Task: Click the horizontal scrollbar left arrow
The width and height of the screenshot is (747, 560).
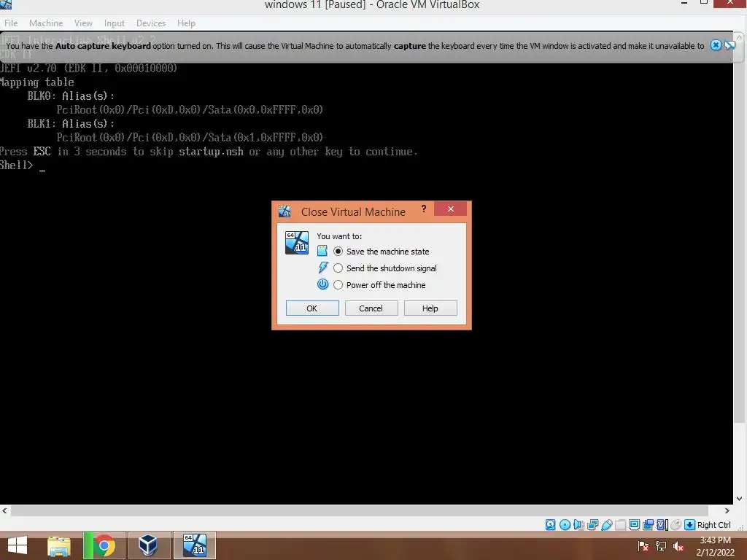Action: click(x=4, y=510)
